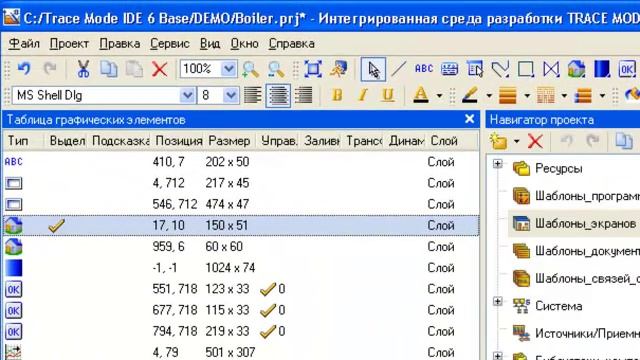Image resolution: width=640 pixels, height=360 pixels.
Task: Select the house image tool in the top toolbar
Action: coord(576,69)
